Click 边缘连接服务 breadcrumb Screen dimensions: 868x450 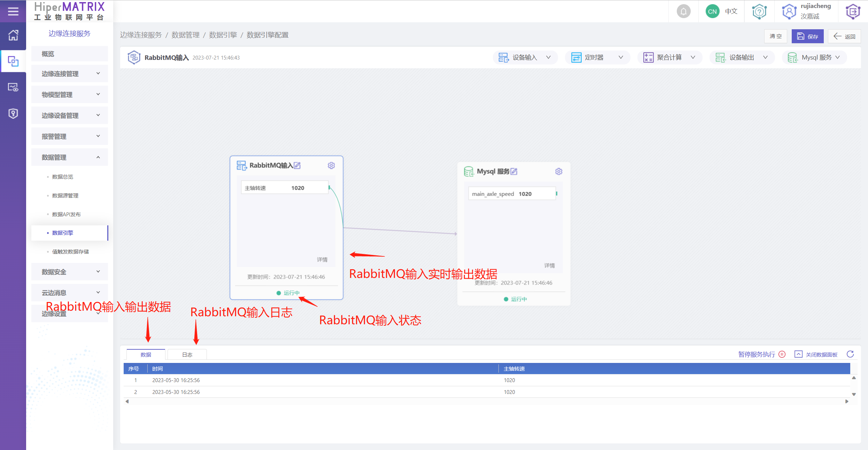point(141,35)
